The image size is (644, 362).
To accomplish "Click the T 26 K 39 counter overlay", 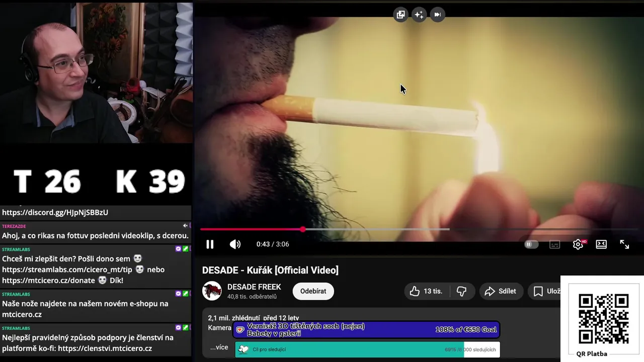I will click(x=99, y=182).
